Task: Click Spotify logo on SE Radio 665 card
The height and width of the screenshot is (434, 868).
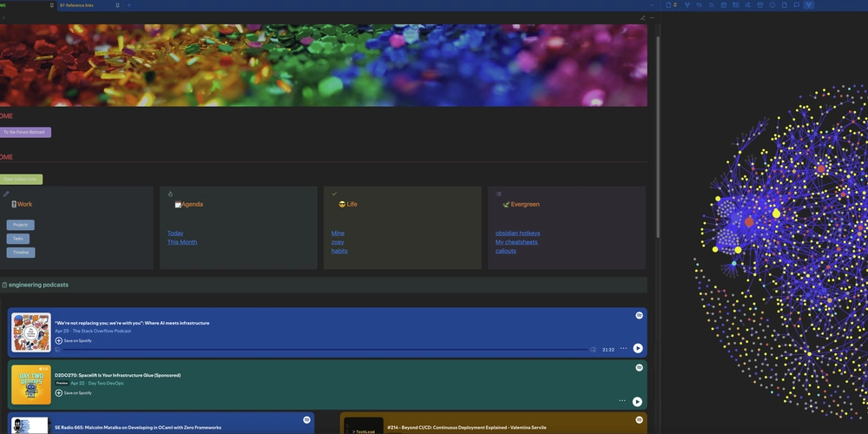Action: (x=306, y=420)
